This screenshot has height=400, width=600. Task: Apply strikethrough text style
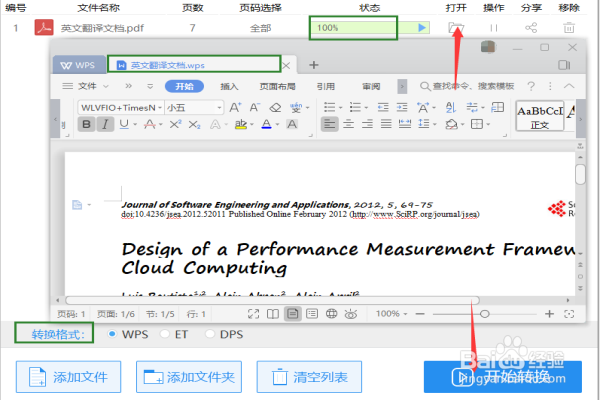pyautogui.click(x=150, y=124)
